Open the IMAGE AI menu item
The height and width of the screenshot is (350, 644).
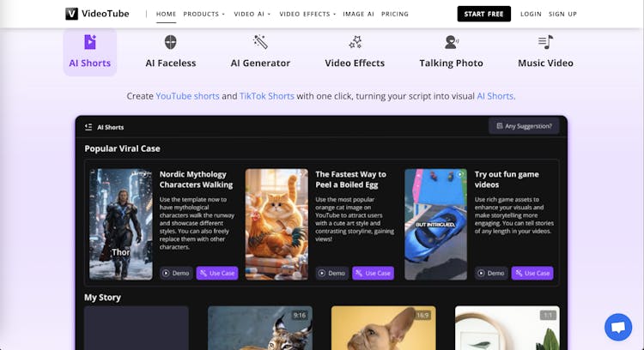coord(358,14)
